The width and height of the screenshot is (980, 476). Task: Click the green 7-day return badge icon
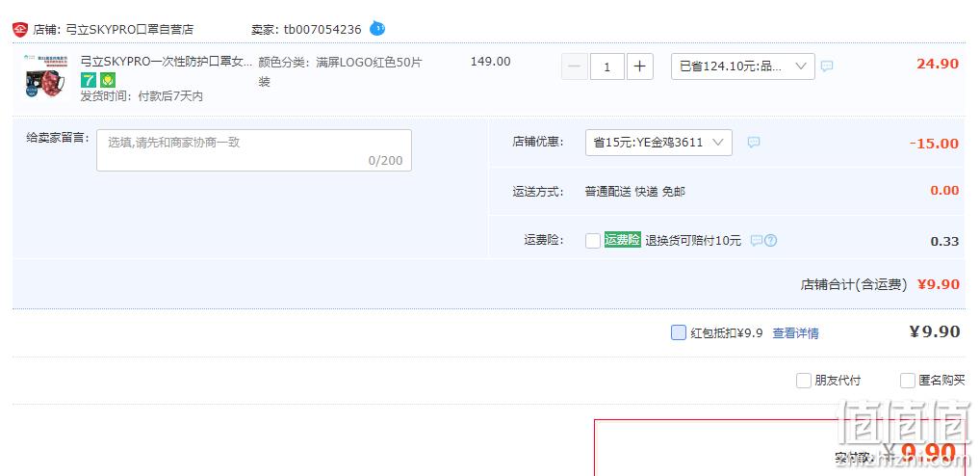pyautogui.click(x=89, y=79)
